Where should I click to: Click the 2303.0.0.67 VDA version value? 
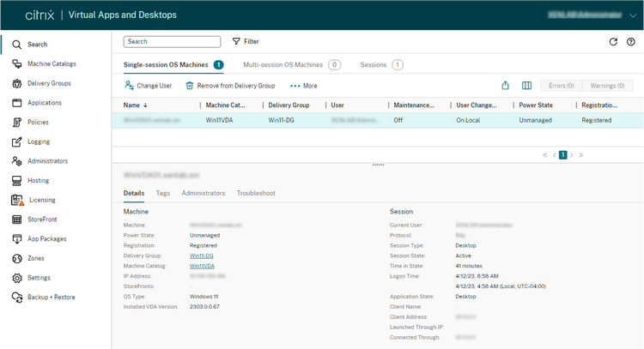204,307
